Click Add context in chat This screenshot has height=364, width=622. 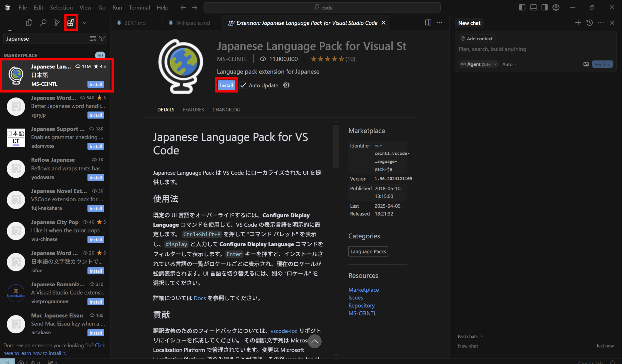pyautogui.click(x=477, y=39)
